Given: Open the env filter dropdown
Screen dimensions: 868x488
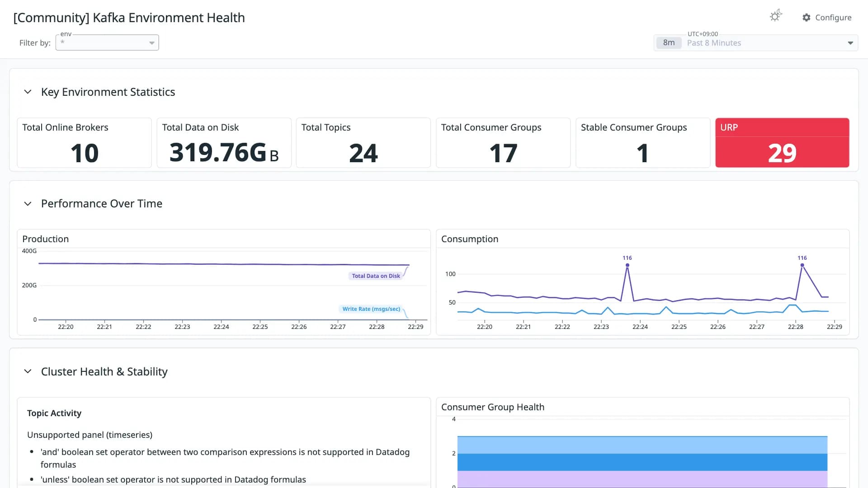Looking at the screenshot, I should click(x=107, y=42).
